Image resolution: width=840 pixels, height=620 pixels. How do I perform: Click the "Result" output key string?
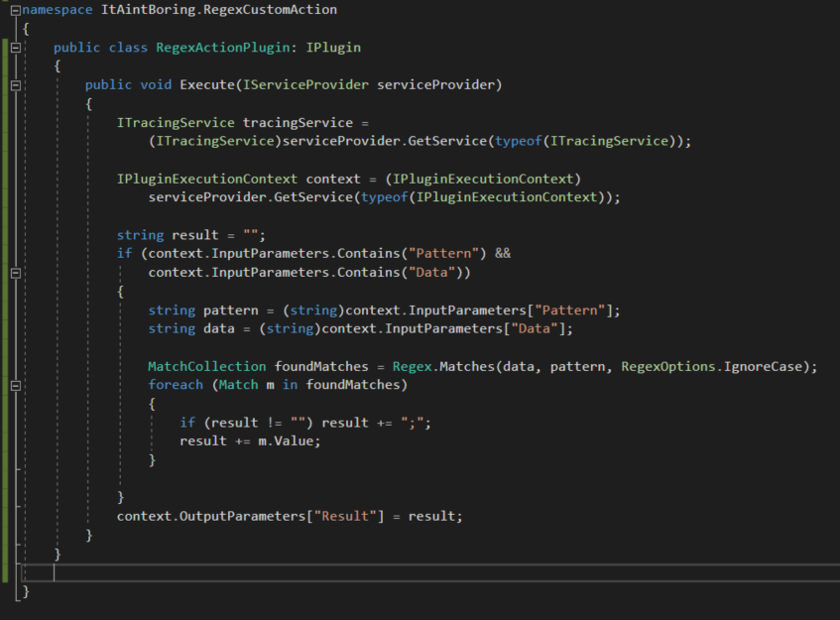[x=345, y=516]
